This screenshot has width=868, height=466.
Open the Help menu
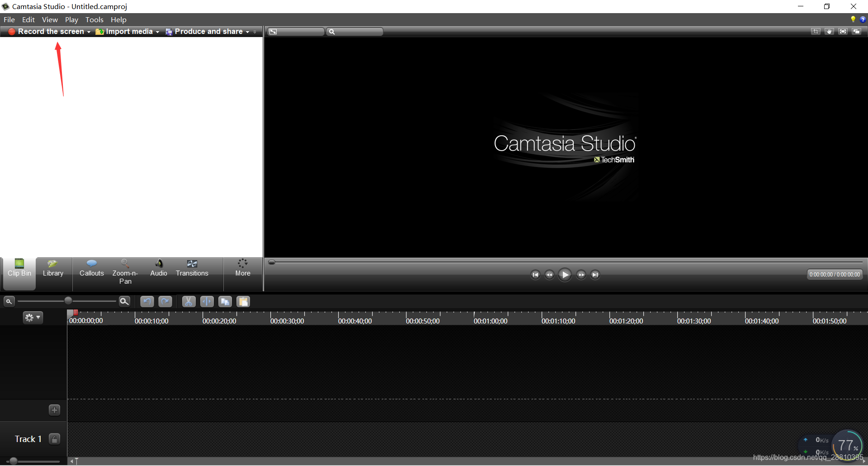[x=118, y=20]
